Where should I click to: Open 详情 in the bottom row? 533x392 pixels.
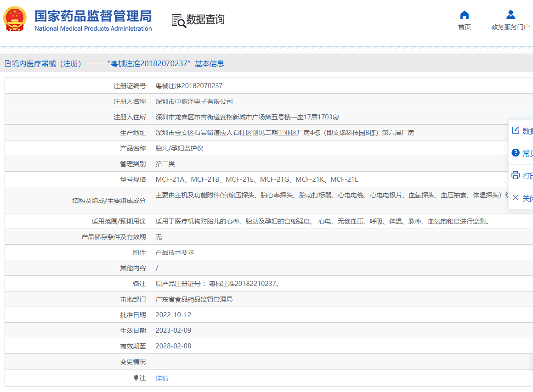pos(162,377)
